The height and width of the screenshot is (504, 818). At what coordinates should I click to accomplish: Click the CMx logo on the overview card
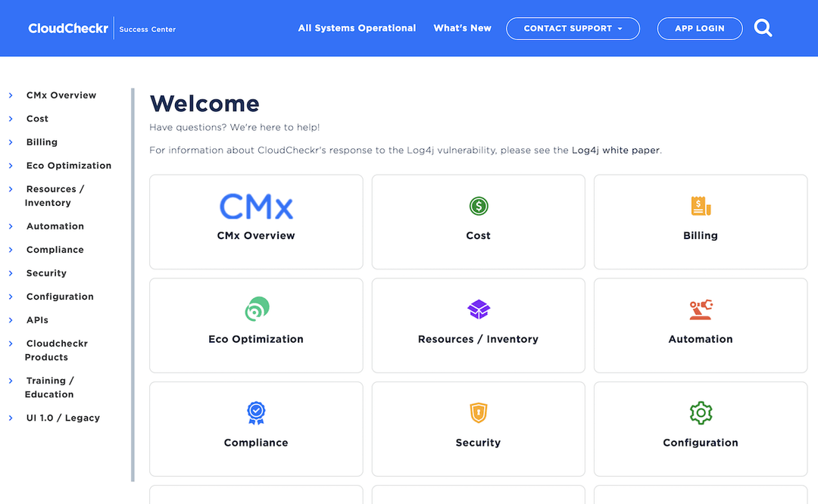point(255,205)
